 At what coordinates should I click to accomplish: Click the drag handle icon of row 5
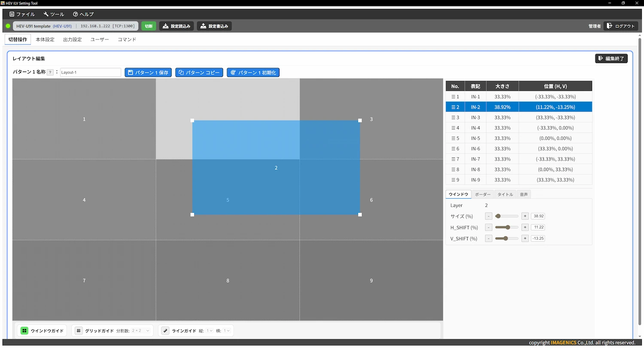click(x=453, y=139)
